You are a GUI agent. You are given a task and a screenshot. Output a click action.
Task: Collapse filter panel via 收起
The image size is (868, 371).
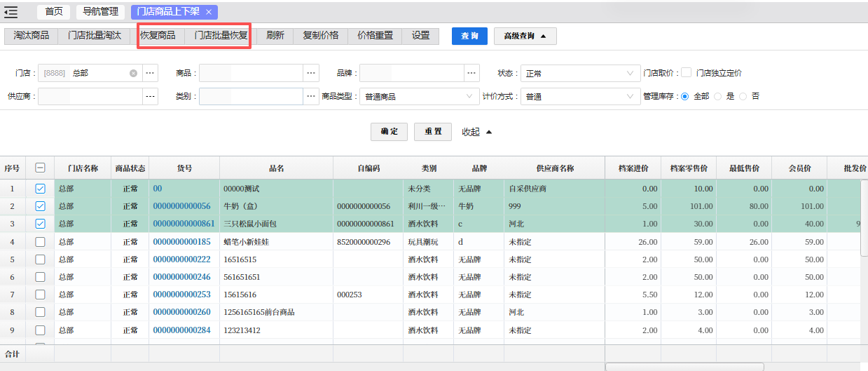pos(477,132)
